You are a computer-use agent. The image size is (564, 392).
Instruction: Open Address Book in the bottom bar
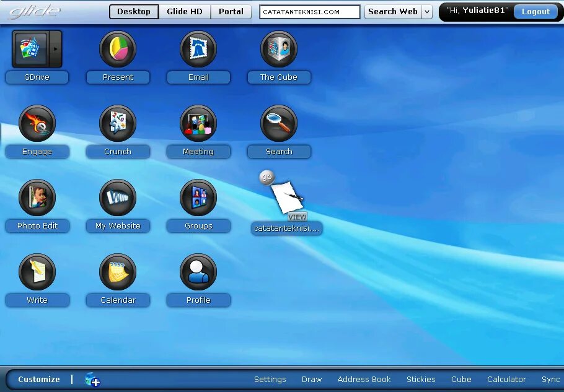[x=364, y=380]
